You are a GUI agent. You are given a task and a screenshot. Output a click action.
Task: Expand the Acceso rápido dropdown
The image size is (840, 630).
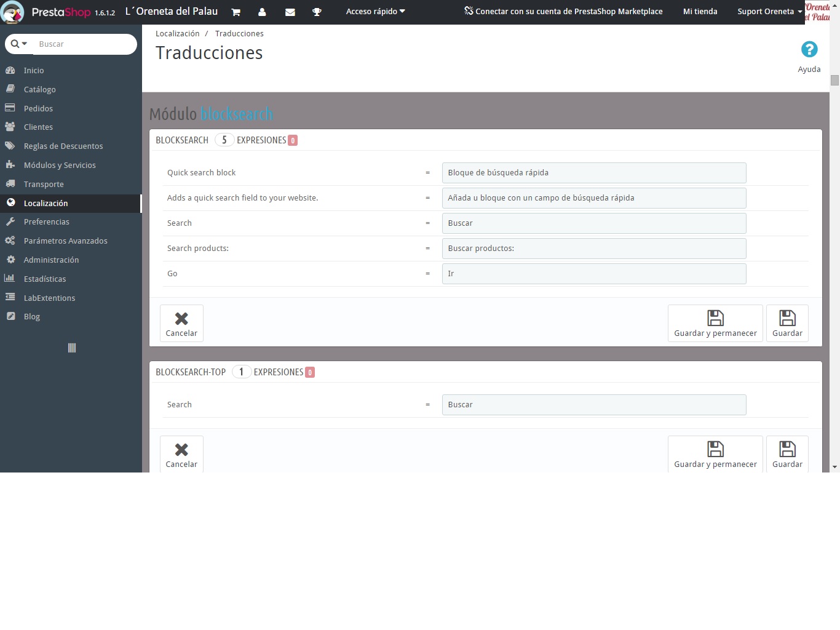pyautogui.click(x=375, y=12)
